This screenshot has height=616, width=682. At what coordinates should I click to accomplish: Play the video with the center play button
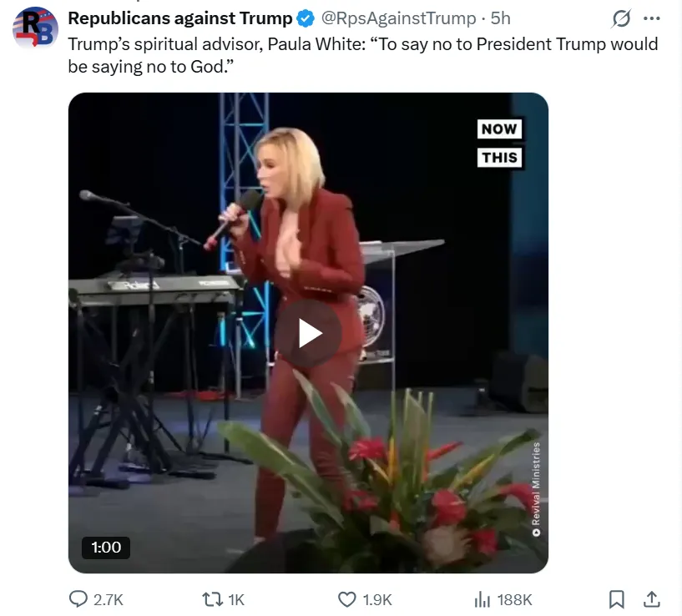click(x=309, y=333)
